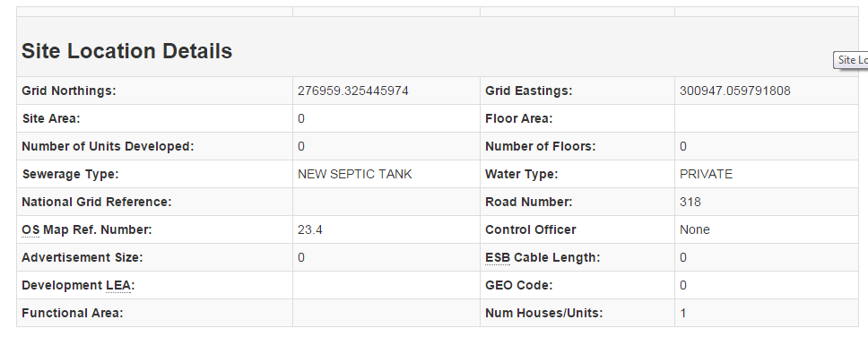This screenshot has width=868, height=337.
Task: Click the GEO Code label
Action: (518, 285)
